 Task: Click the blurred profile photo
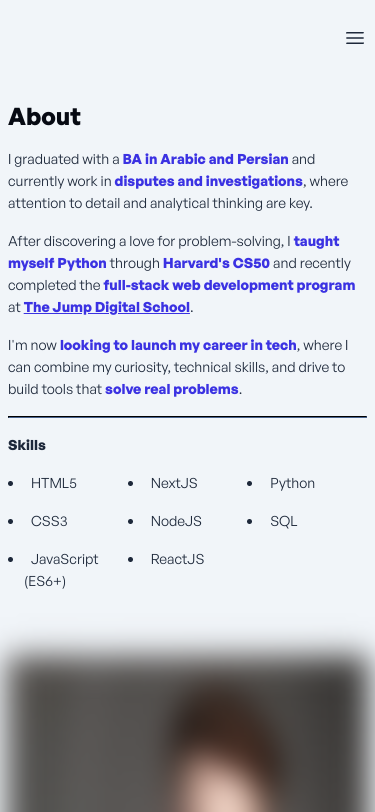coord(188,731)
